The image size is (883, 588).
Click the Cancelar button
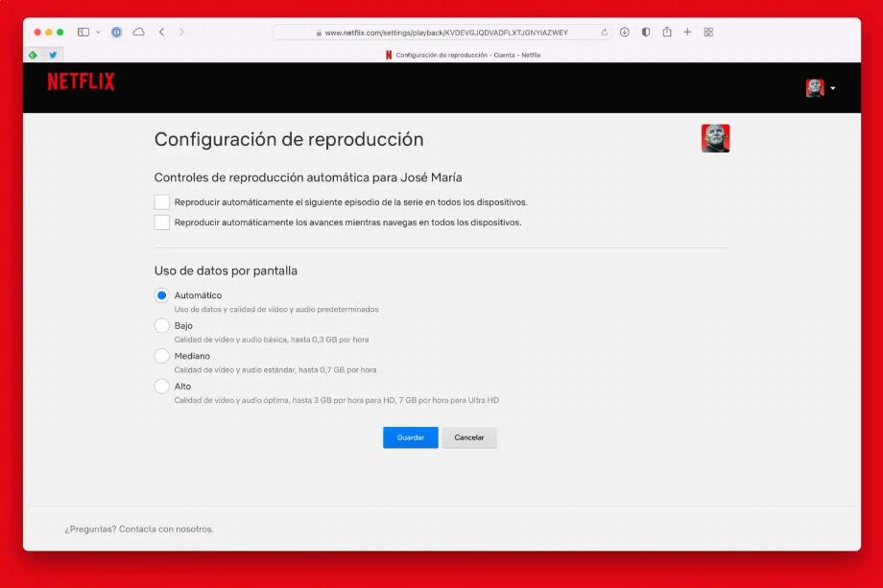(469, 437)
